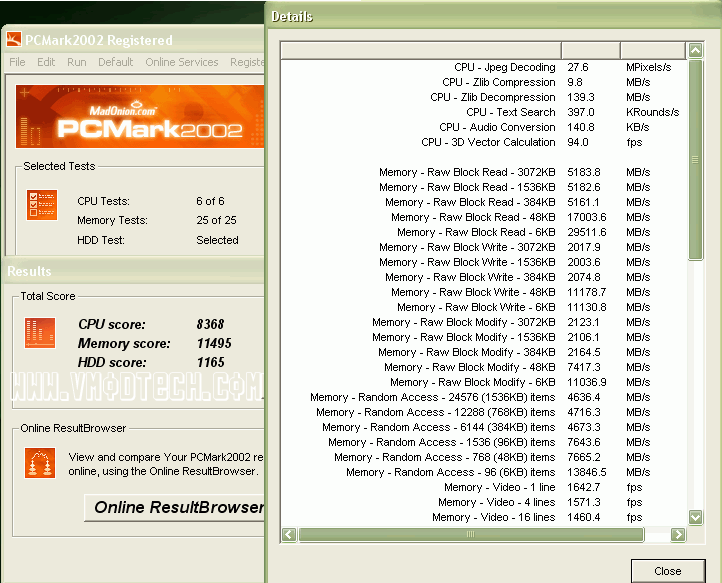Click the Online ResultBrowser fountain icon
Viewport: 722px width, 583px height.
40,463
